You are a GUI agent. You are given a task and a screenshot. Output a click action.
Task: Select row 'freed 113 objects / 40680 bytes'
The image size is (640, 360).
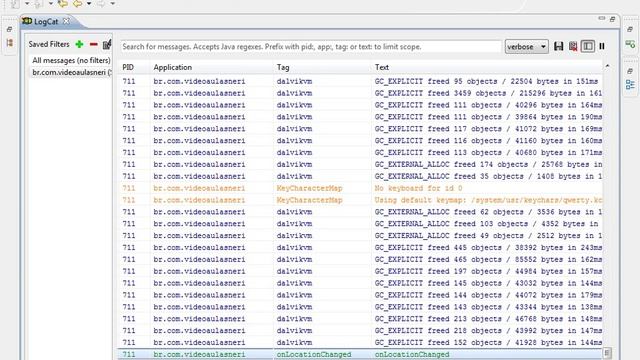(360, 152)
